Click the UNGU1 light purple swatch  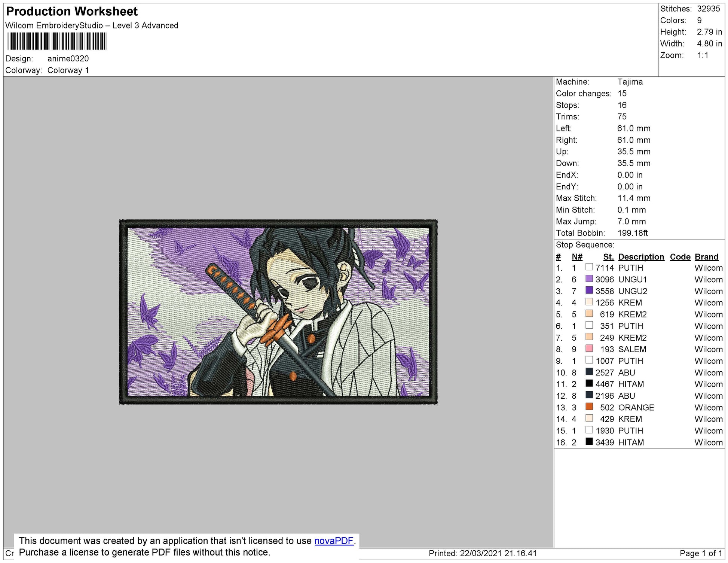click(x=589, y=279)
